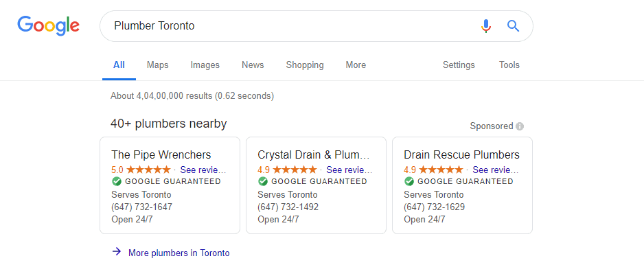644x276 pixels.
Task: Expand the search Tools options
Action: pyautogui.click(x=509, y=65)
